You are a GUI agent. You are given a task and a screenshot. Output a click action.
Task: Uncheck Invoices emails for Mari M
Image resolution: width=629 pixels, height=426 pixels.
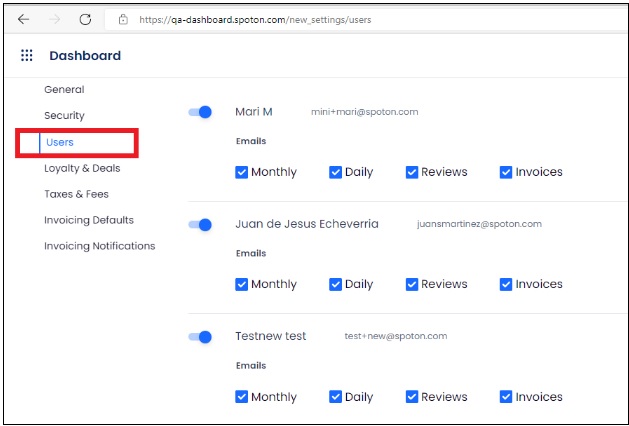coord(506,172)
